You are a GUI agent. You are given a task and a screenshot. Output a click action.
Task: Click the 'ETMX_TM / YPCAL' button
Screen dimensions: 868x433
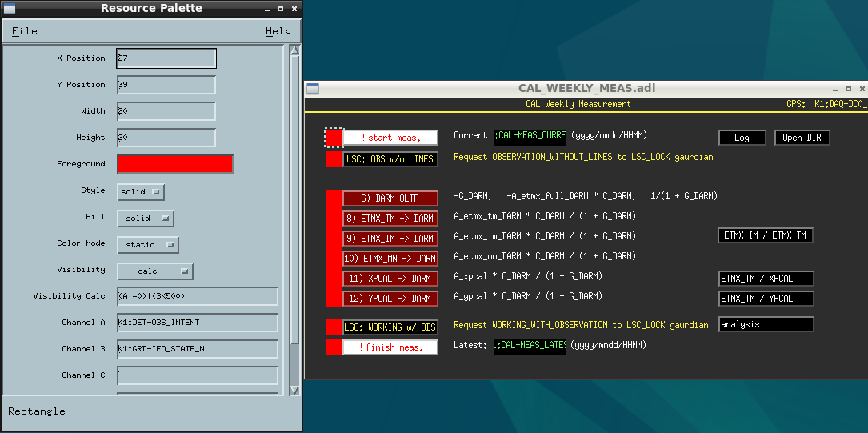pos(766,299)
